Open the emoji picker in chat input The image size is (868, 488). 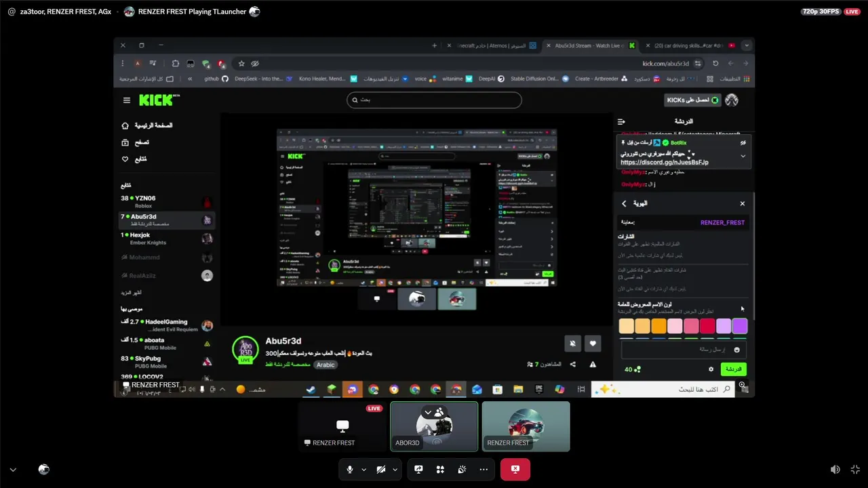[x=737, y=350]
